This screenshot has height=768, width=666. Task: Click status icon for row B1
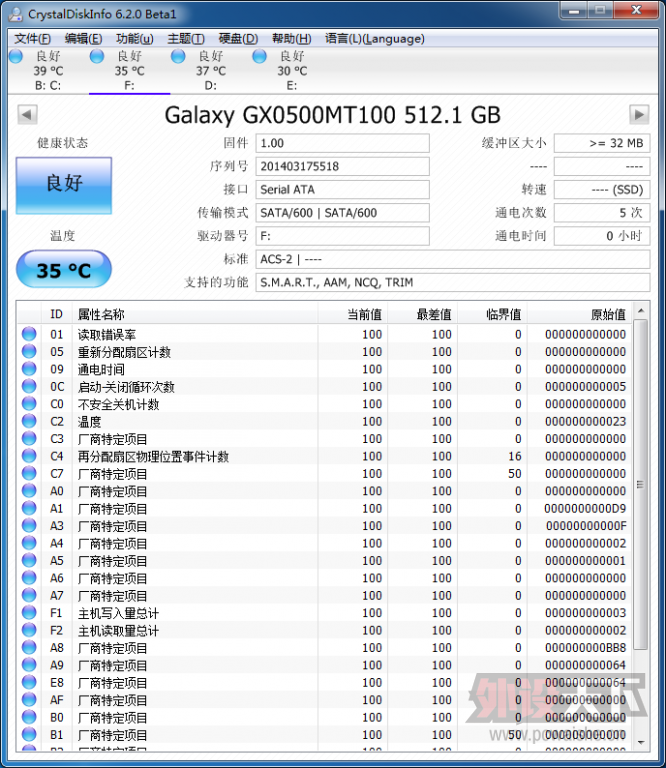click(29, 734)
